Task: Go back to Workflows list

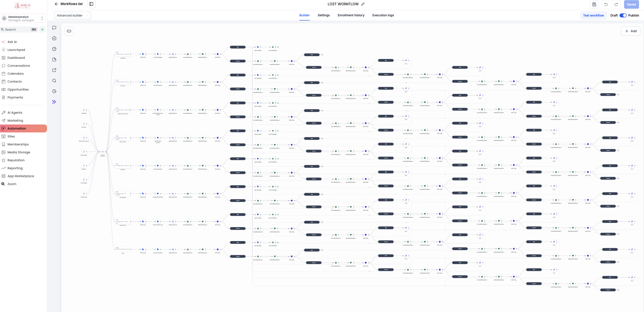Action: 69,4
